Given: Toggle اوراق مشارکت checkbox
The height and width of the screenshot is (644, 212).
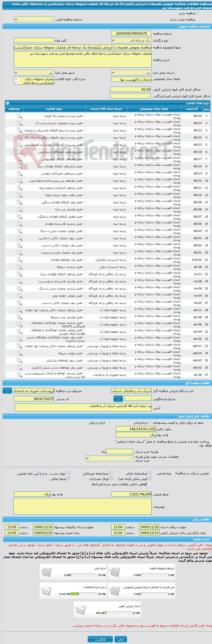Looking at the screenshot, I should coord(111,478).
